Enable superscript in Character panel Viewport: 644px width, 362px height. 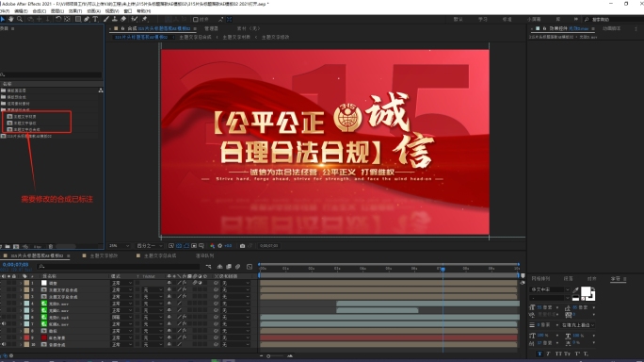(x=577, y=354)
